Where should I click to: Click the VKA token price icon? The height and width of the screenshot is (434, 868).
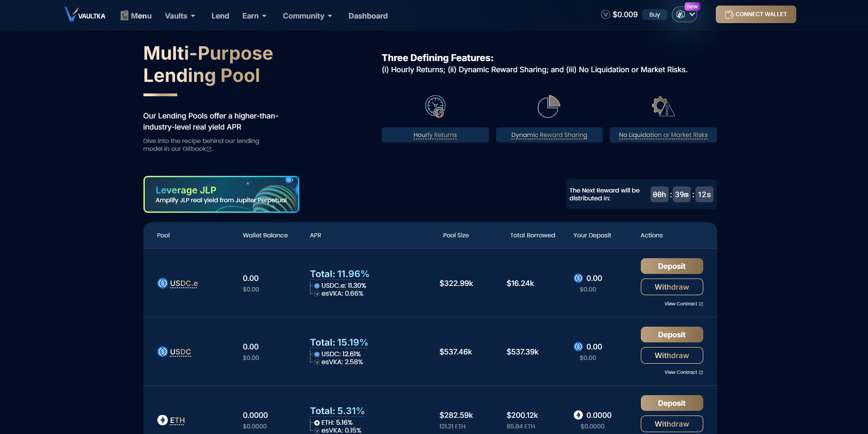click(x=605, y=15)
